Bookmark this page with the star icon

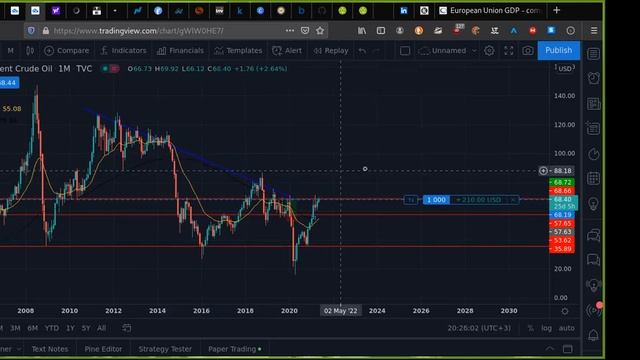click(320, 31)
